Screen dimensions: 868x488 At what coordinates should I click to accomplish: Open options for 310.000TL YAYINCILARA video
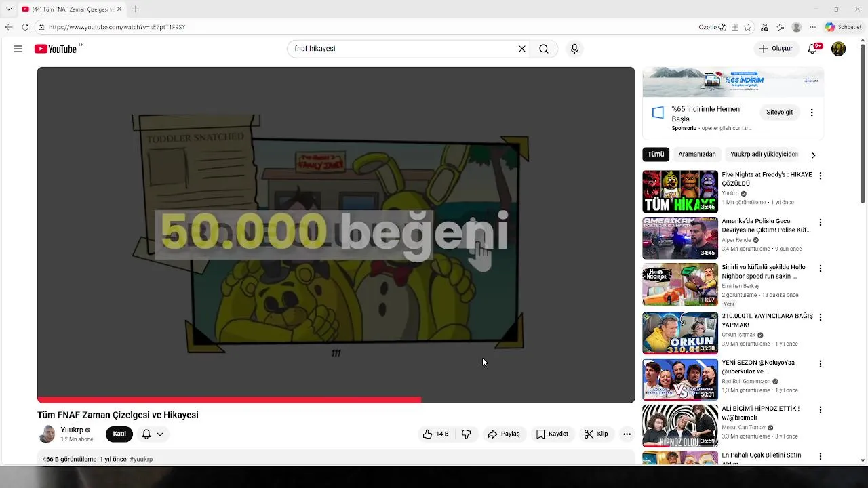pyautogui.click(x=821, y=317)
